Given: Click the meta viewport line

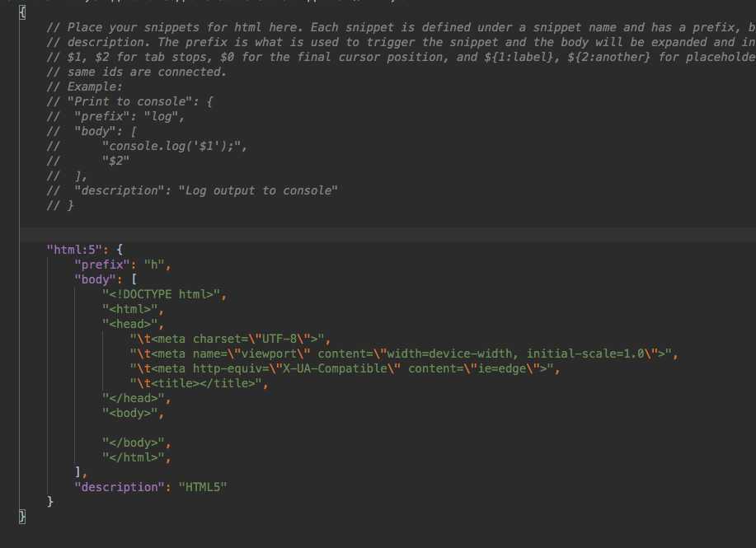Looking at the screenshot, I should [x=404, y=354].
